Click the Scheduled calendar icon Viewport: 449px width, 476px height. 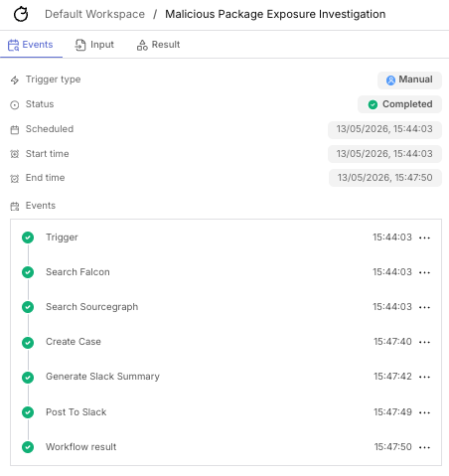(15, 129)
